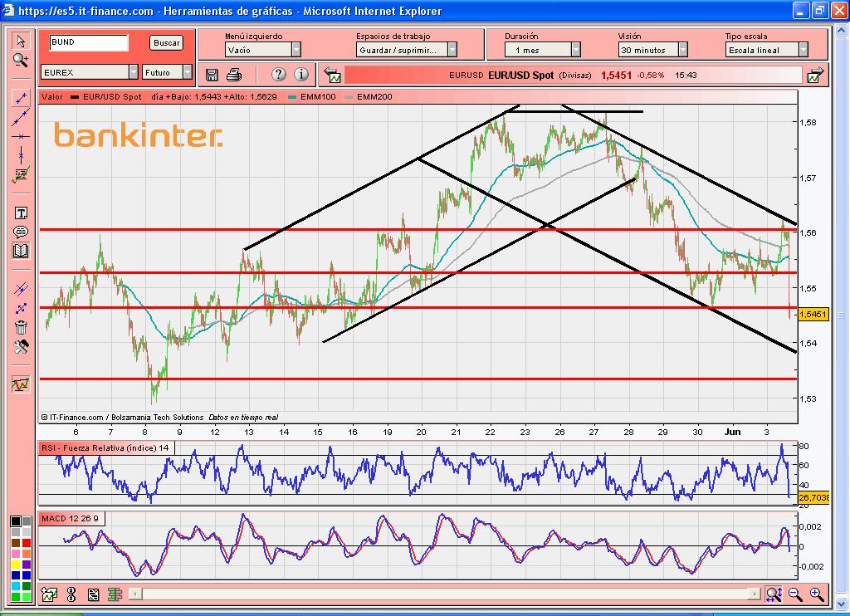This screenshot has width=850, height=616.
Task: Click the zoom out magnifier icon
Action: point(795,594)
